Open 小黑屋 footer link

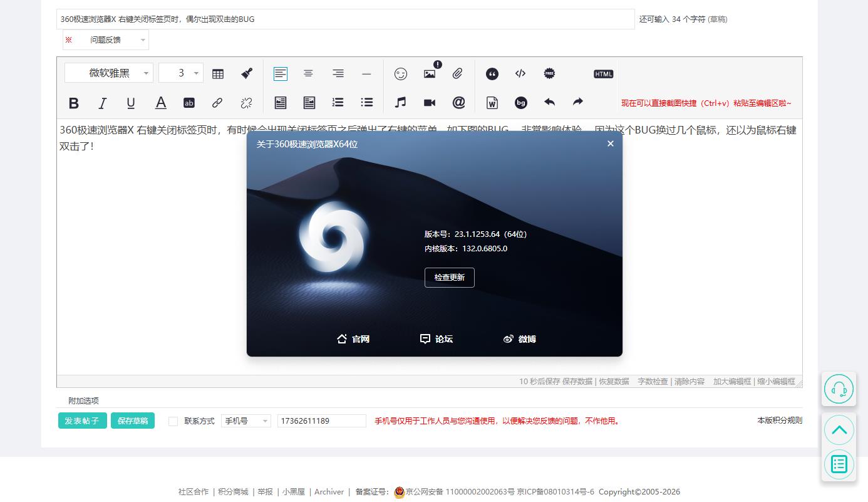coord(294,492)
